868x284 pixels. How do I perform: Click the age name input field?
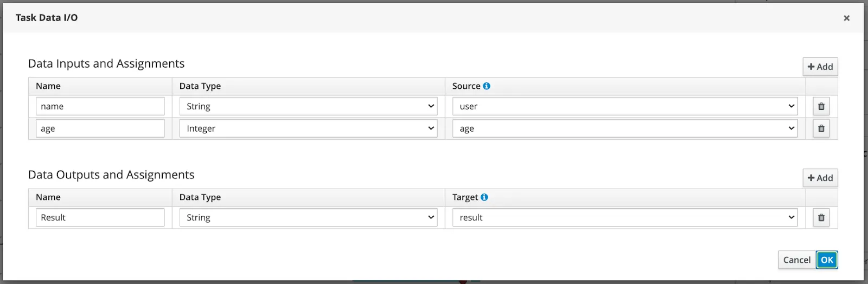[100, 128]
